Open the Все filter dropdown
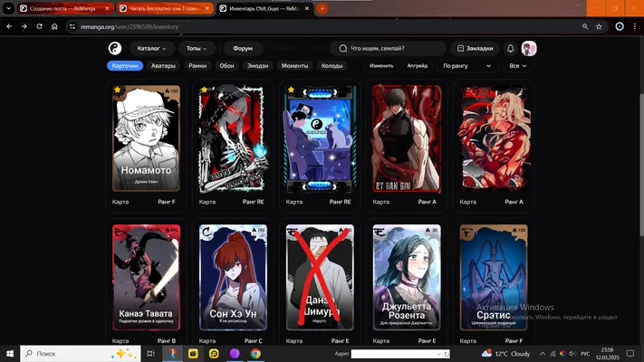 pyautogui.click(x=517, y=66)
